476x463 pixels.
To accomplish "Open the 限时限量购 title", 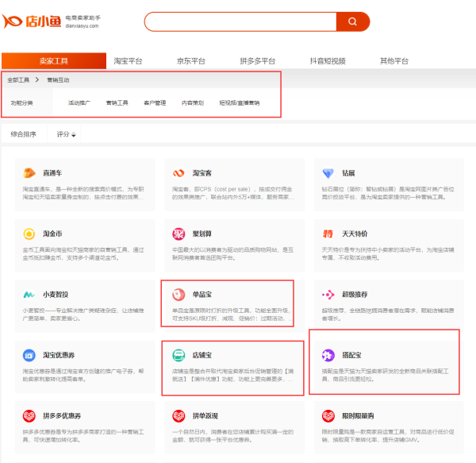I will [x=358, y=416].
